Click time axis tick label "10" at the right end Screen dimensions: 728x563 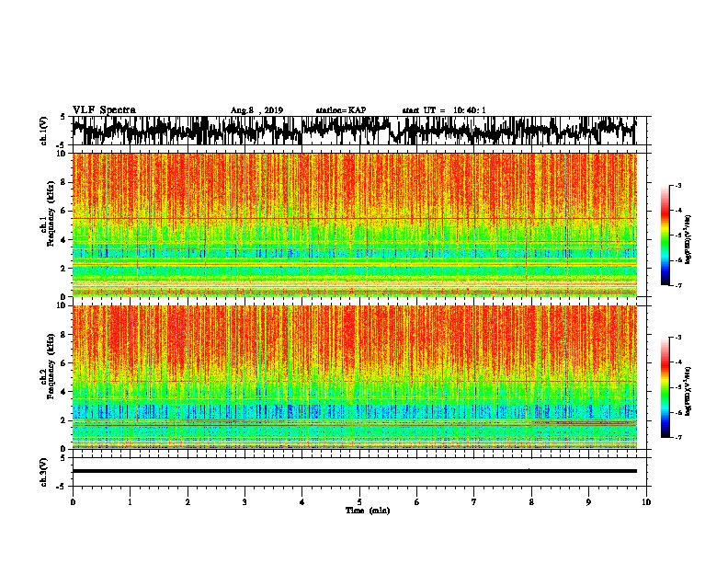pos(646,502)
